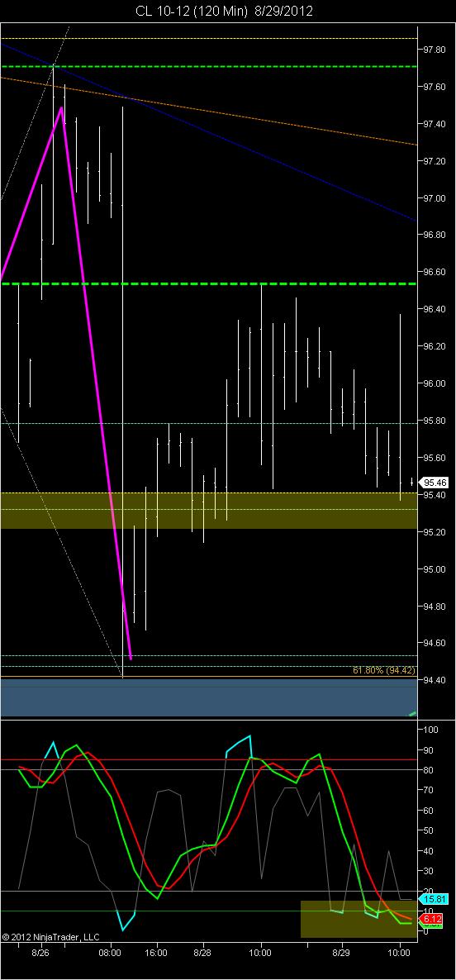
Task: Click the 96.80 price axis label
Action: (435, 235)
